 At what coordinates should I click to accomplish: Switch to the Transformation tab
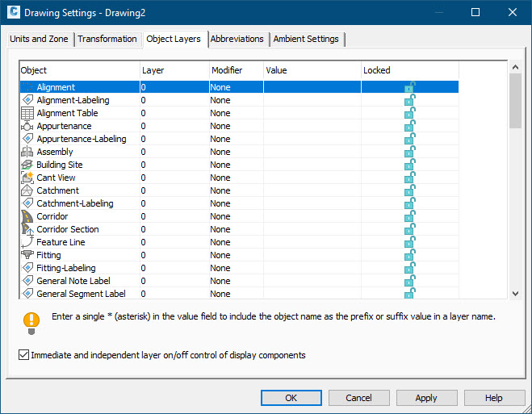point(107,39)
